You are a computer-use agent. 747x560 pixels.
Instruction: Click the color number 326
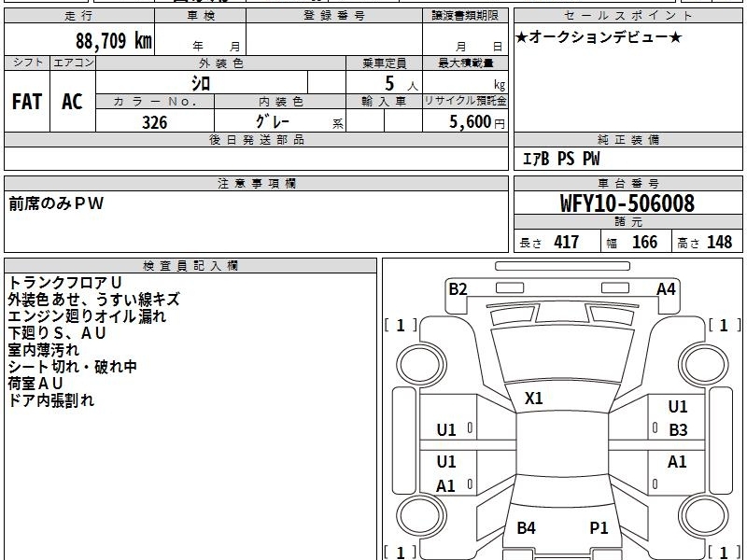[x=155, y=122]
